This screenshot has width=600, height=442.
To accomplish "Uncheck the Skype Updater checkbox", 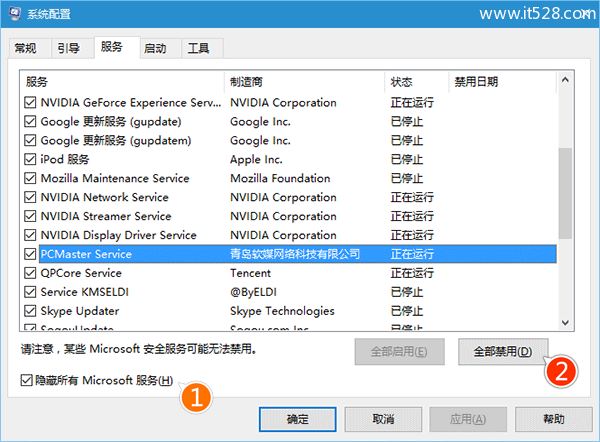I will click(30, 311).
